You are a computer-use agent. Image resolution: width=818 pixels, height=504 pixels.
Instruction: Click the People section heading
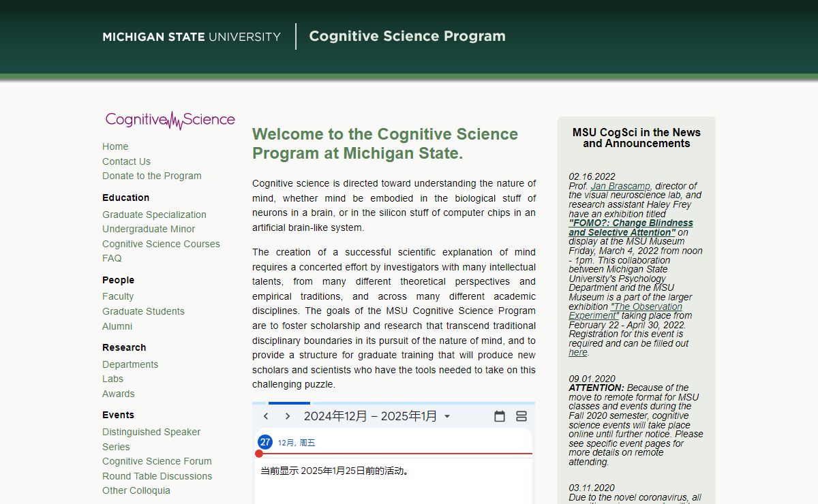coord(119,280)
